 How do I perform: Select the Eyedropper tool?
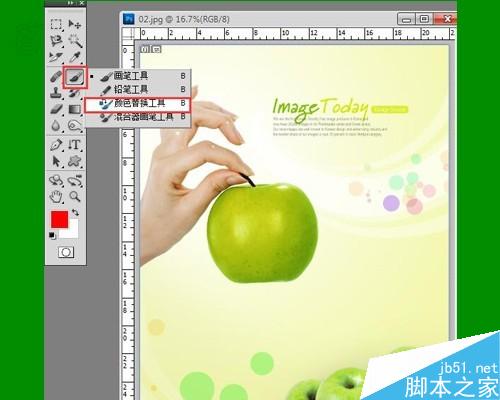click(75, 57)
